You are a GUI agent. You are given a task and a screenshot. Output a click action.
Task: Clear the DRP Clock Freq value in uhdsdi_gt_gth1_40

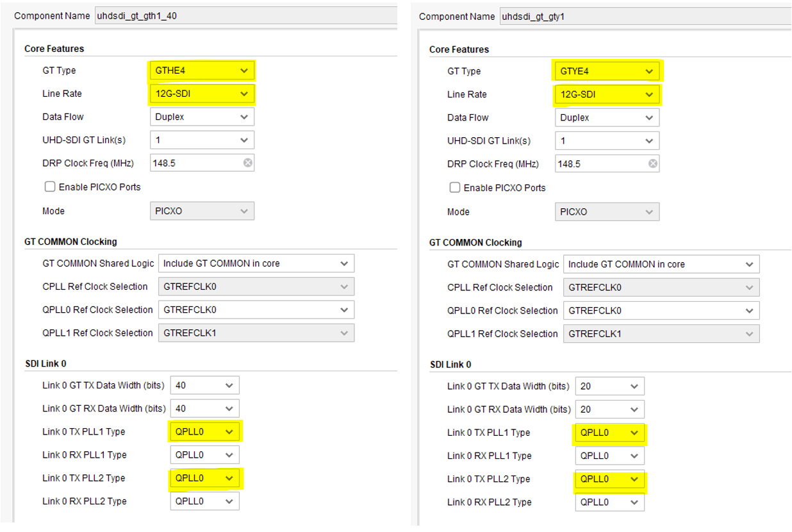pyautogui.click(x=249, y=163)
